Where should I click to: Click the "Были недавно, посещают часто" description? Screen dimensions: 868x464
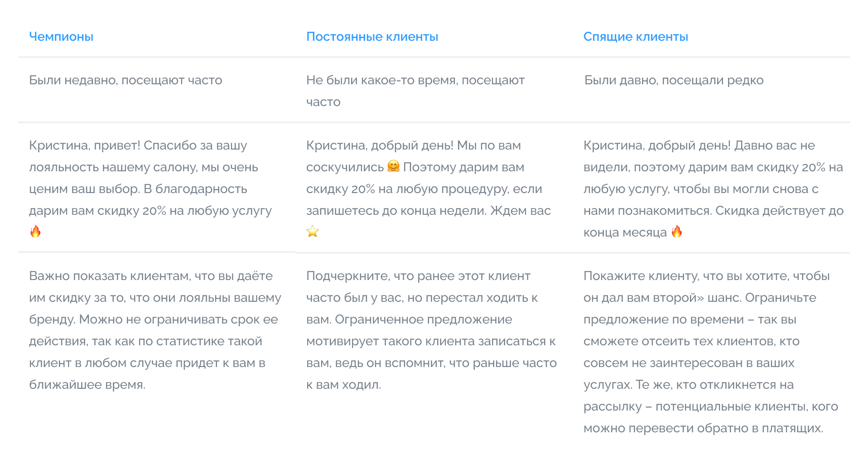coord(125,80)
